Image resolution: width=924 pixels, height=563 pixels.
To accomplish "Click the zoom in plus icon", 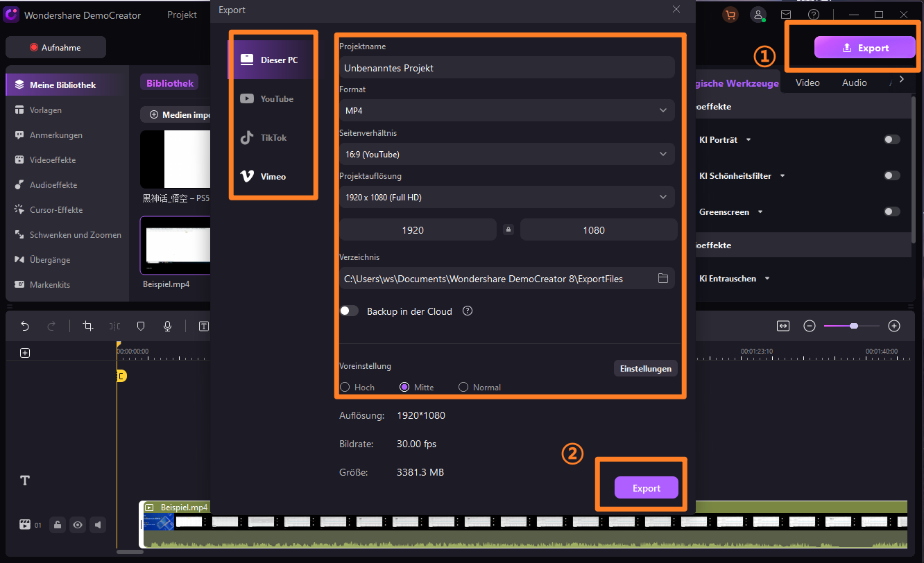I will [894, 326].
